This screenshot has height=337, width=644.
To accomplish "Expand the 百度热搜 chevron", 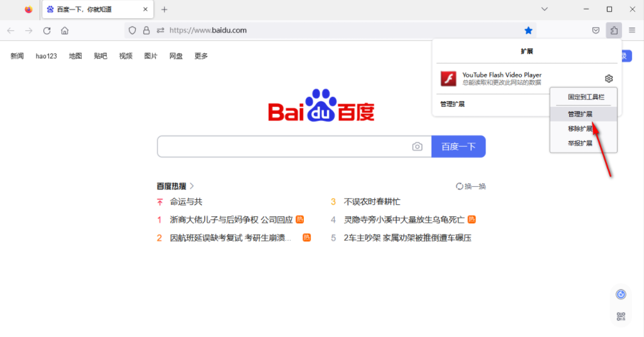I will click(x=192, y=186).
